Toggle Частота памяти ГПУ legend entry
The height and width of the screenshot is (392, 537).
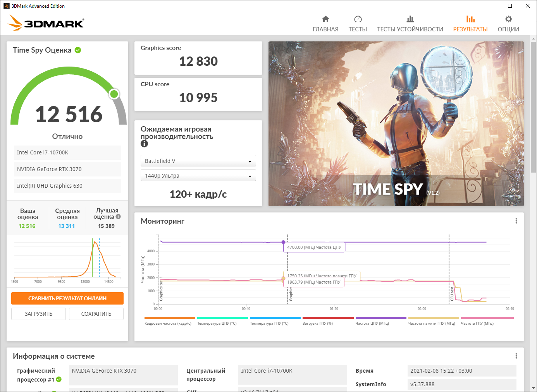click(433, 321)
